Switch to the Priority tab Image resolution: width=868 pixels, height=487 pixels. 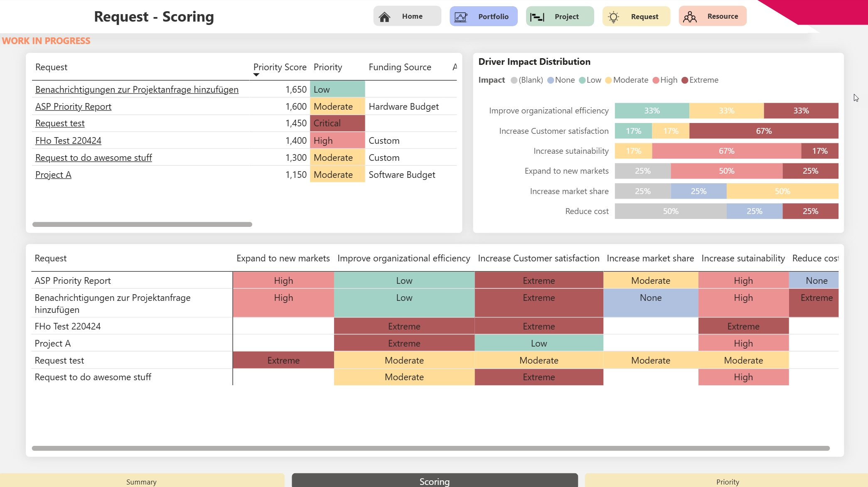(727, 481)
